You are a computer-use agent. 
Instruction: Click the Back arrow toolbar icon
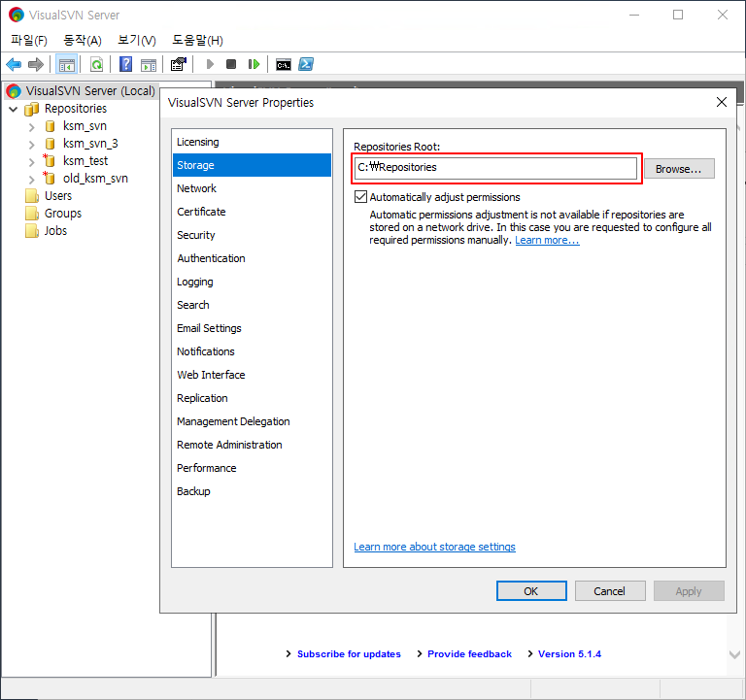14,64
